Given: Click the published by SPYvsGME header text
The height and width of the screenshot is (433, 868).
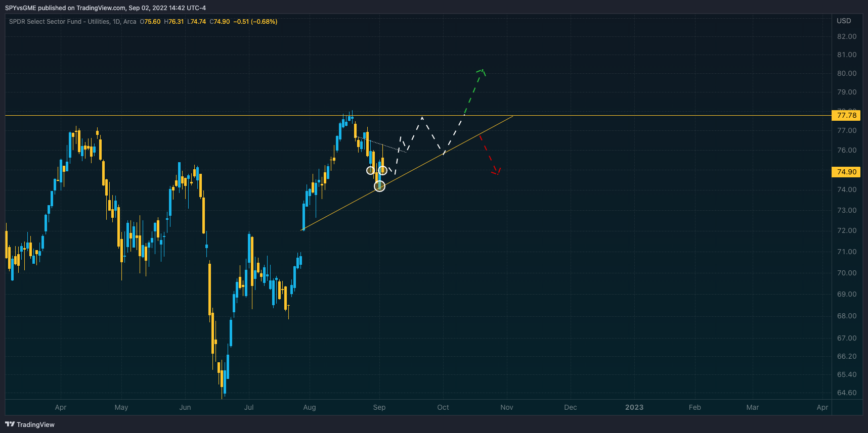Looking at the screenshot, I should [x=105, y=8].
